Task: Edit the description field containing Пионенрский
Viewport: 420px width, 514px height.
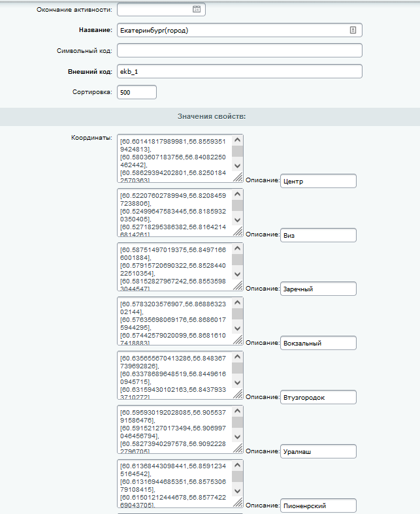Action: pyautogui.click(x=318, y=506)
